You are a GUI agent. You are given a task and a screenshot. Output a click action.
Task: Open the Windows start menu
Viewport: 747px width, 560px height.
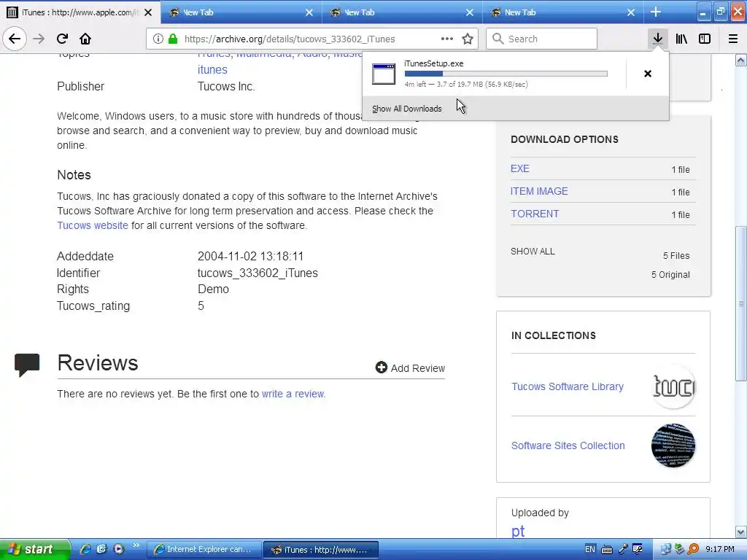(34, 549)
